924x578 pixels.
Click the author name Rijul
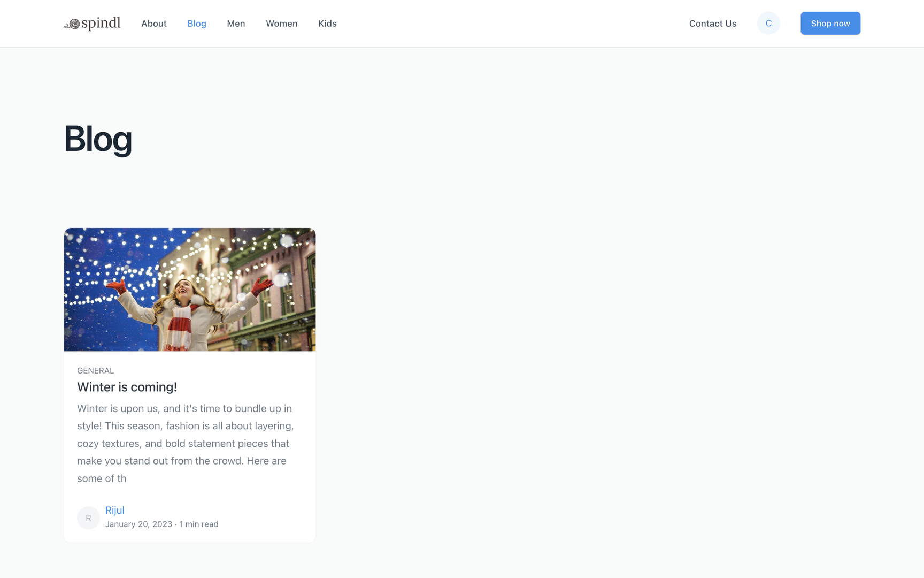(x=115, y=510)
